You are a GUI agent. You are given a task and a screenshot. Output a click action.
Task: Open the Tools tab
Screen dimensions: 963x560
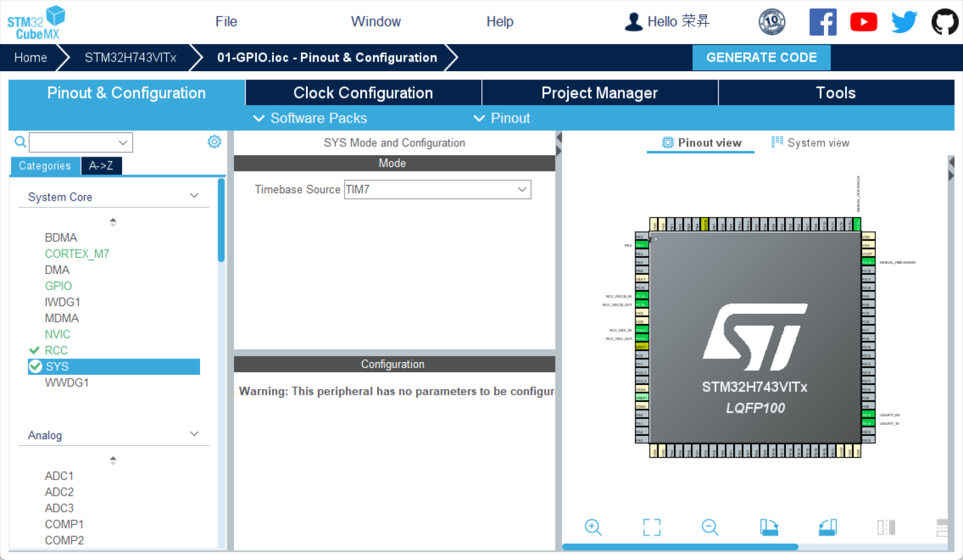tap(836, 93)
